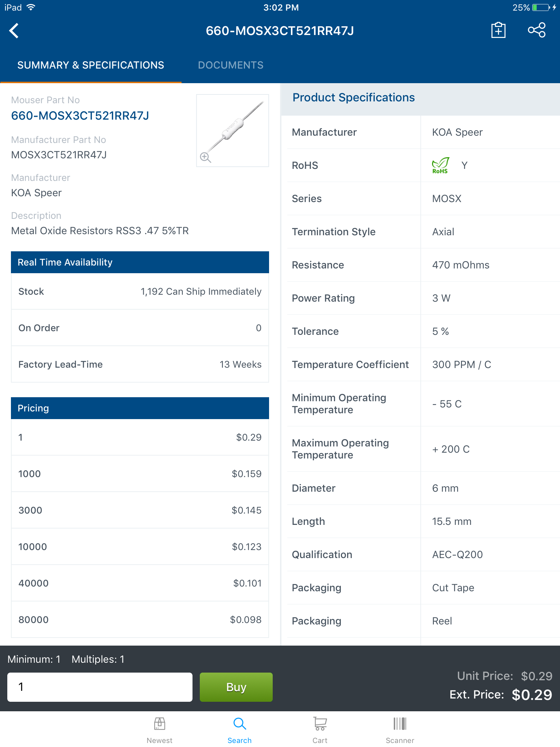Select quantity 1000 price $0.159

(x=140, y=474)
